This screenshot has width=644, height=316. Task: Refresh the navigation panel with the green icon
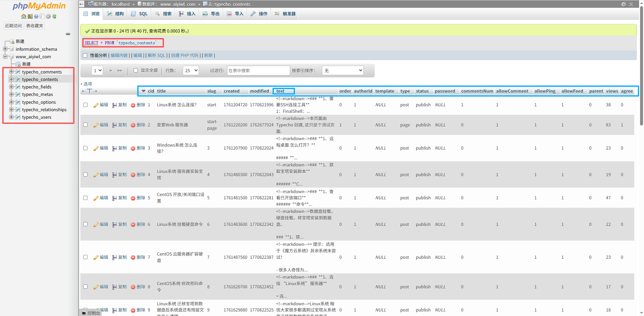pyautogui.click(x=54, y=16)
